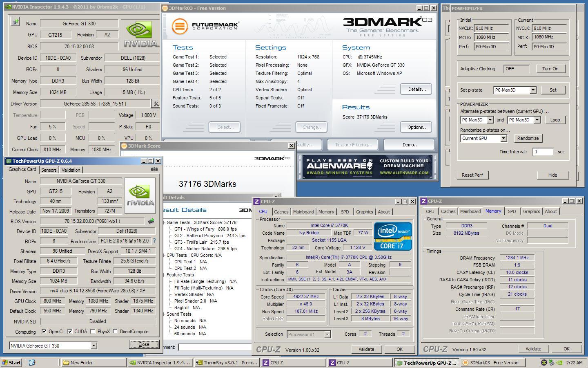Select 'GT4 - Mother Nature' result row

pyautogui.click(x=205, y=249)
